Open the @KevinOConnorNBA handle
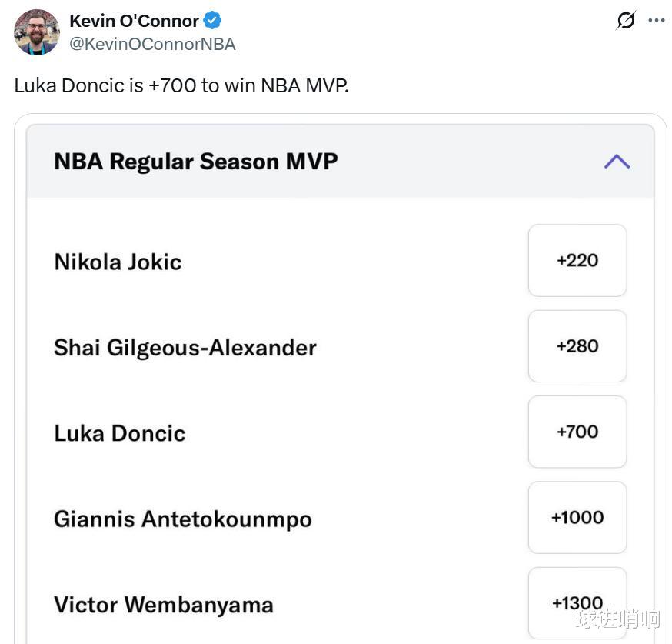 pyautogui.click(x=152, y=44)
